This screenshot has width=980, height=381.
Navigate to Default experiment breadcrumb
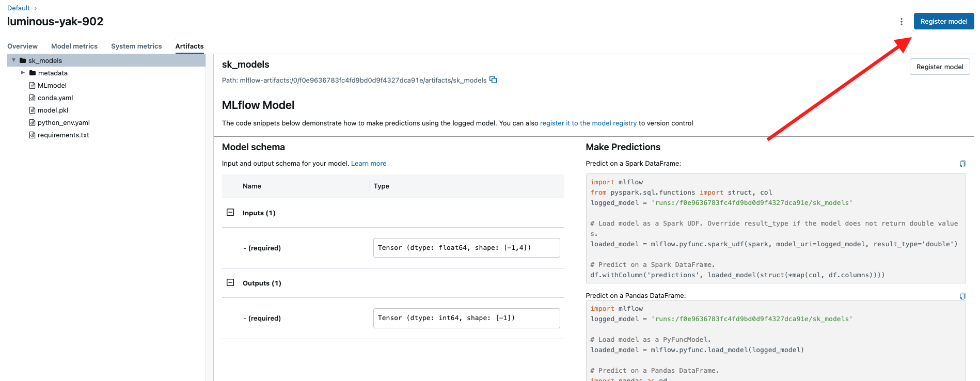click(x=19, y=8)
